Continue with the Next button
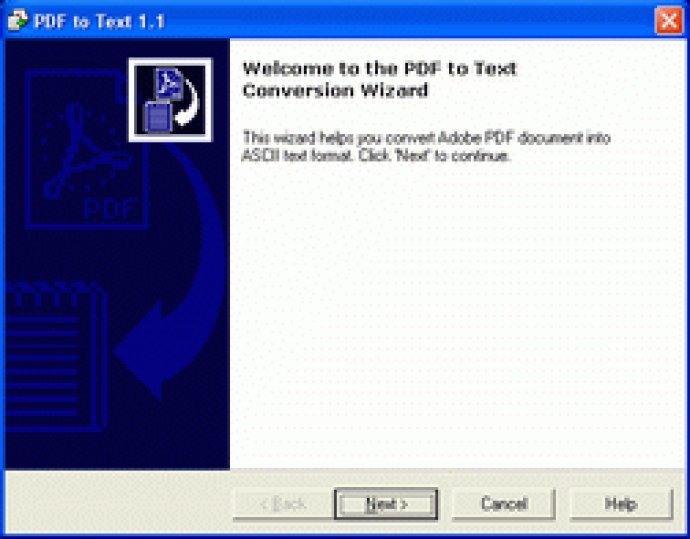The image size is (690, 539). pos(386,504)
